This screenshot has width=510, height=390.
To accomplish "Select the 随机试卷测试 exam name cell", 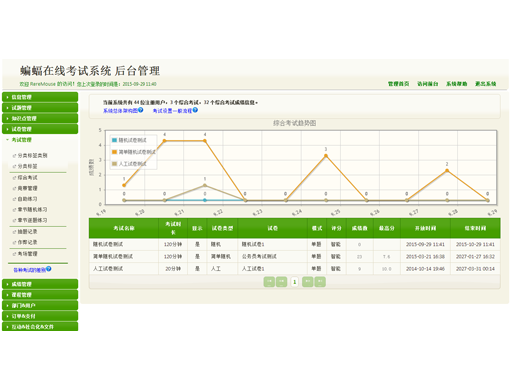I will (x=124, y=244).
